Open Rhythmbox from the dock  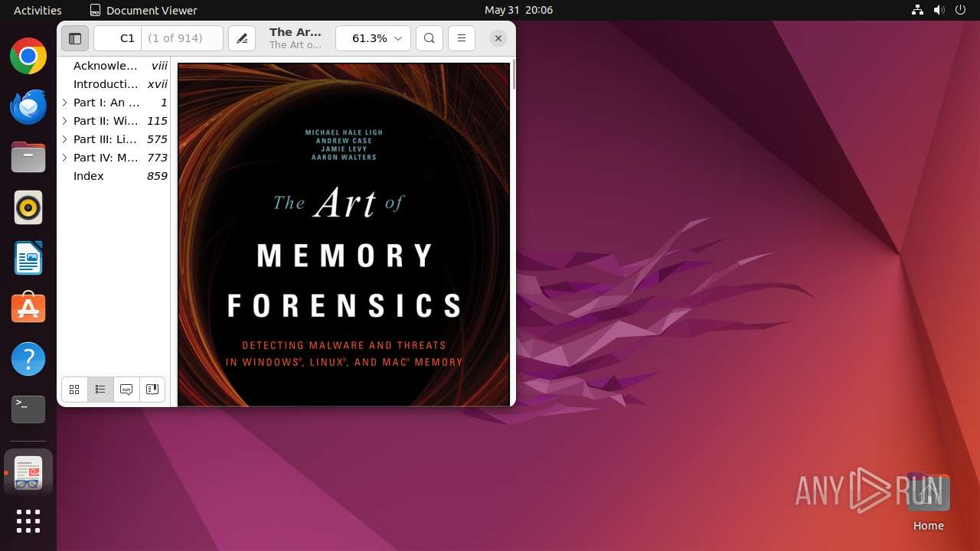pyautogui.click(x=28, y=207)
